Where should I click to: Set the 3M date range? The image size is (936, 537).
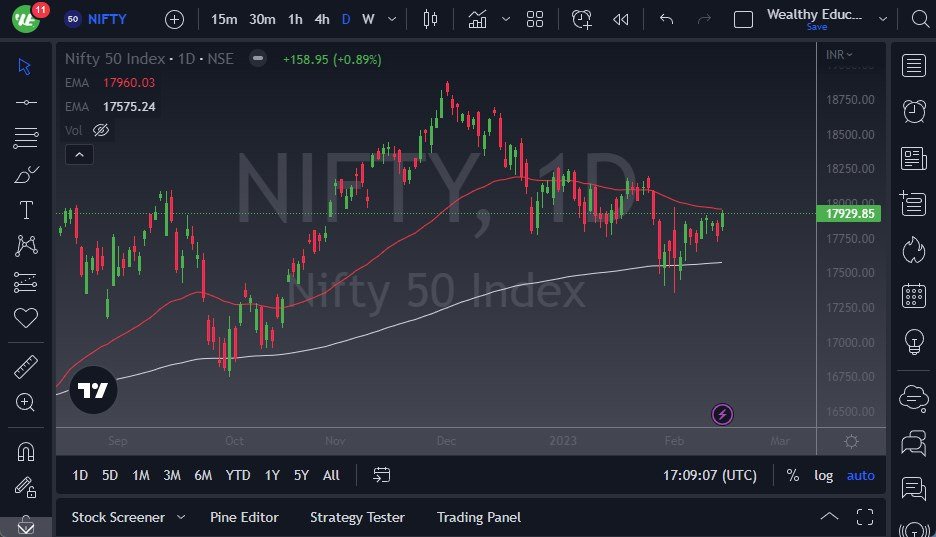(172, 475)
